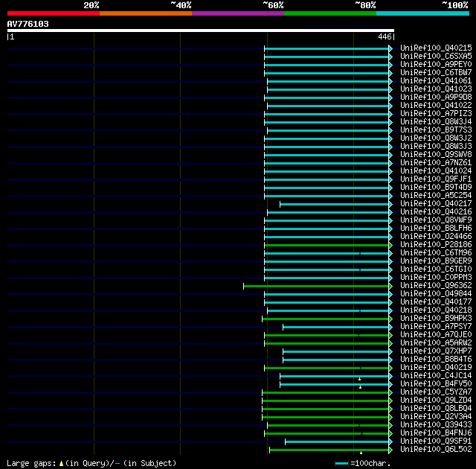This screenshot has width=476, height=469.
Task: Click the UniRef100_A7QJE0 entry
Action: click(x=436, y=335)
